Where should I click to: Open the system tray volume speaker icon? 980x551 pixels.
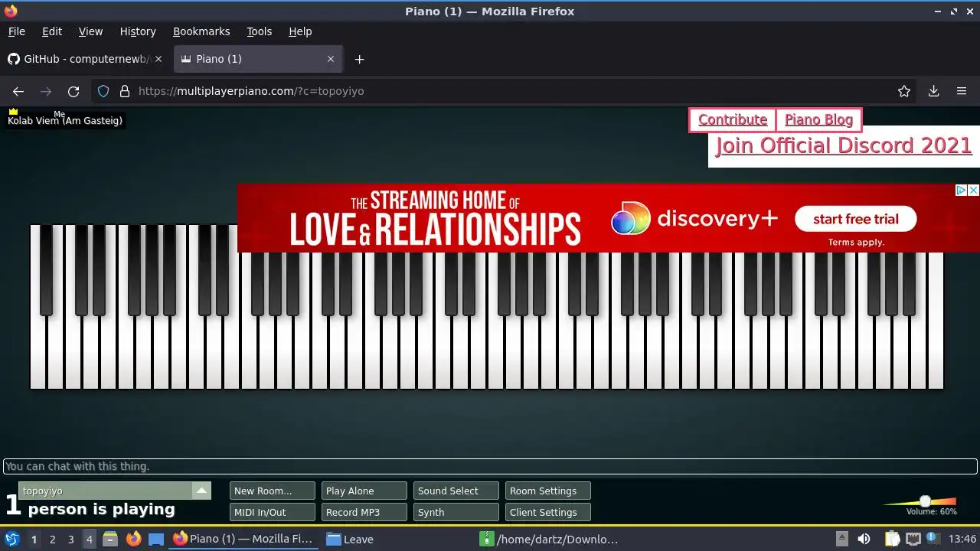[864, 539]
